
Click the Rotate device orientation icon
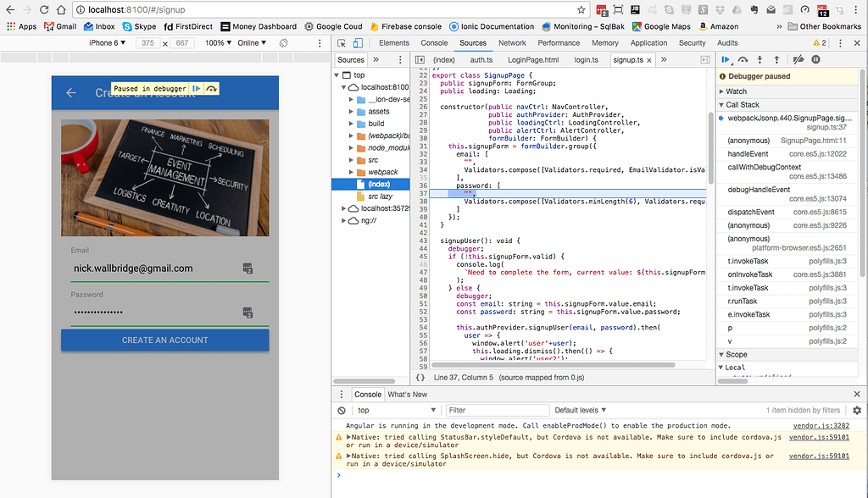pyautogui.click(x=283, y=42)
